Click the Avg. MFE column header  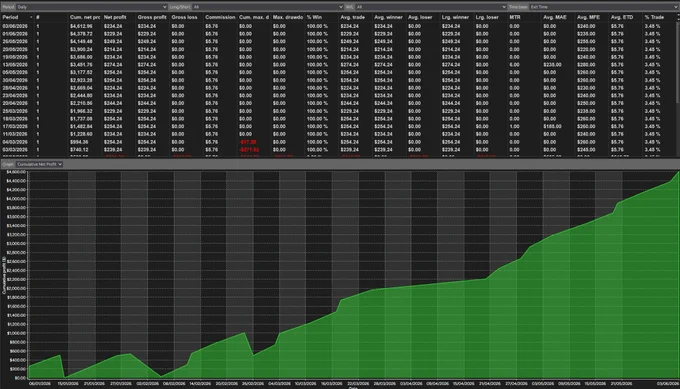pos(592,17)
